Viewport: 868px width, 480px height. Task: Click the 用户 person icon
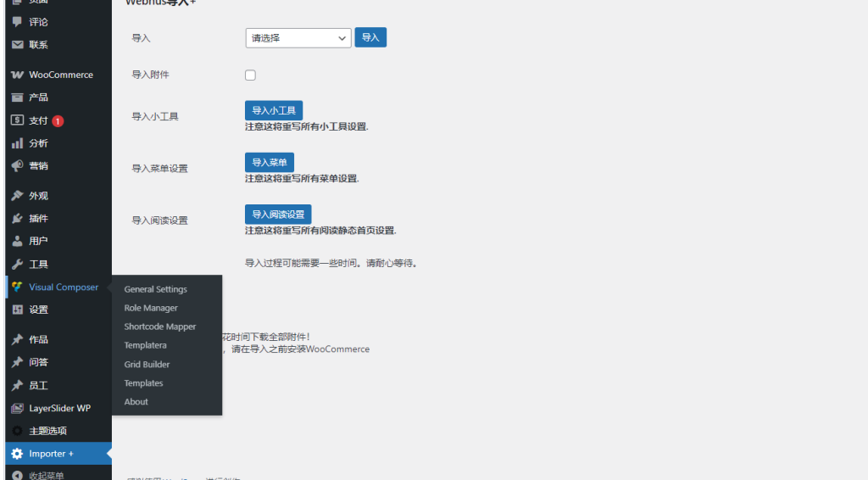[17, 241]
